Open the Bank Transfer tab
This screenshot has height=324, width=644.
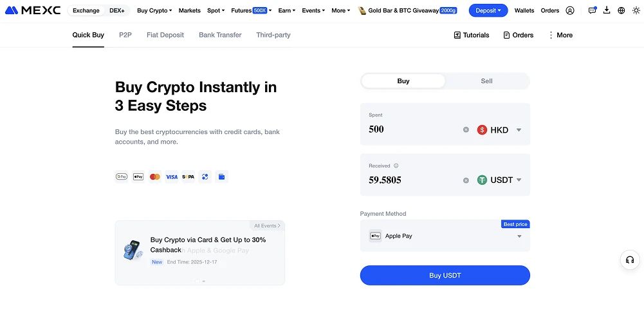tap(220, 35)
